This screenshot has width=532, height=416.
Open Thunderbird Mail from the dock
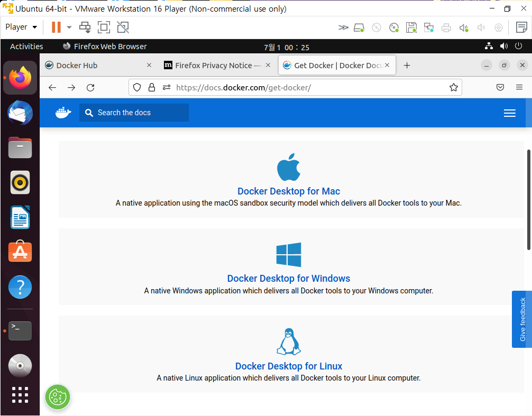click(20, 113)
